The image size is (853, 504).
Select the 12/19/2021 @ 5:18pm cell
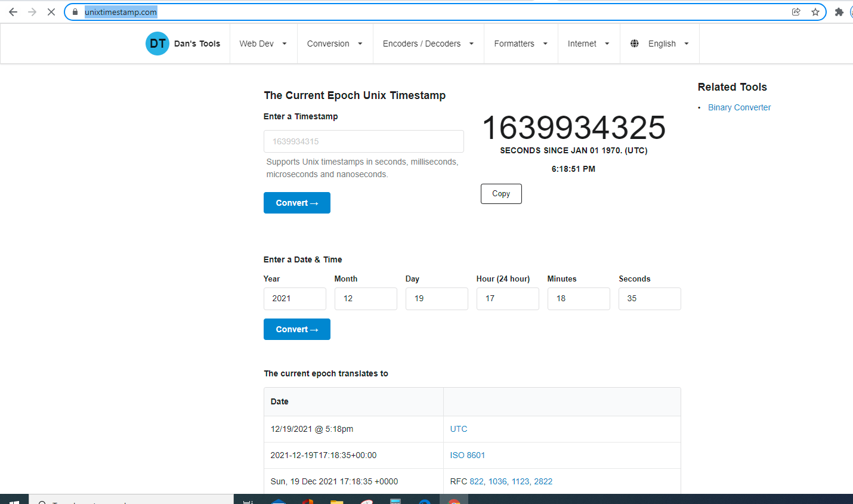354,429
